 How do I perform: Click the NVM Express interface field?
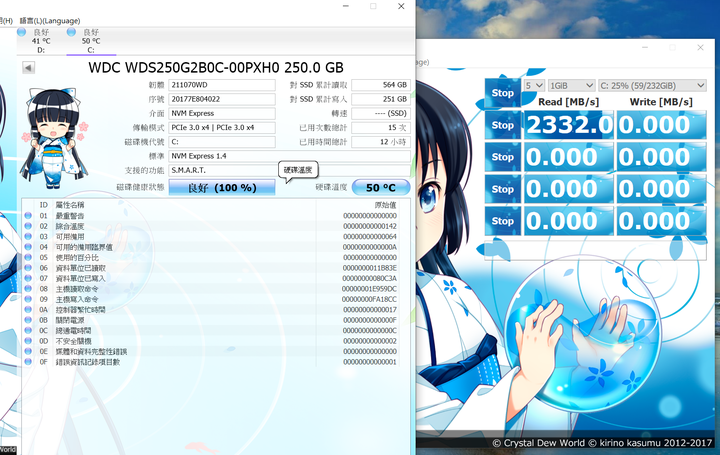(x=222, y=113)
